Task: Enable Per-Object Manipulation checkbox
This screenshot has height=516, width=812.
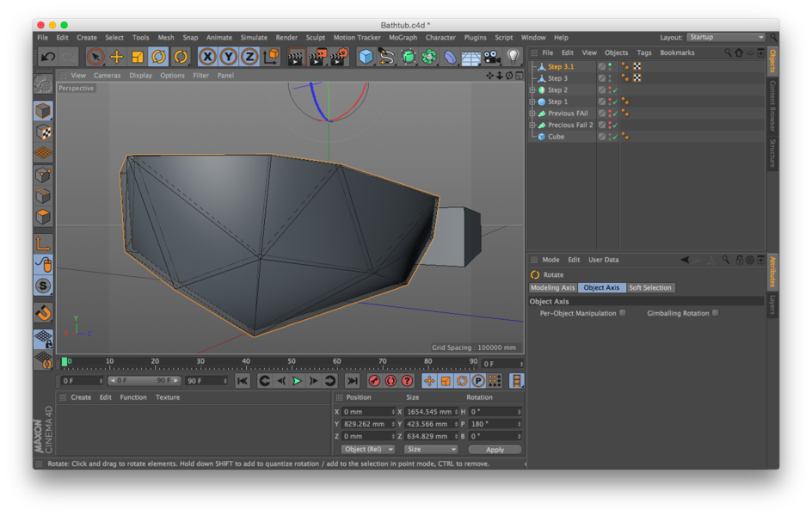Action: (x=623, y=313)
